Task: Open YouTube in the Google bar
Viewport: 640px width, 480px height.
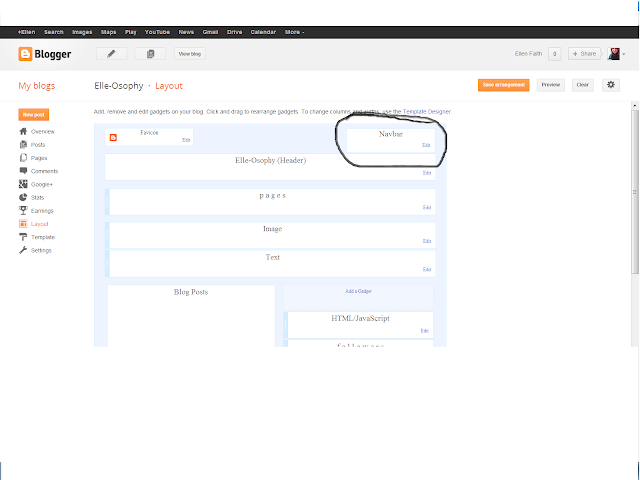Action: pyautogui.click(x=157, y=32)
